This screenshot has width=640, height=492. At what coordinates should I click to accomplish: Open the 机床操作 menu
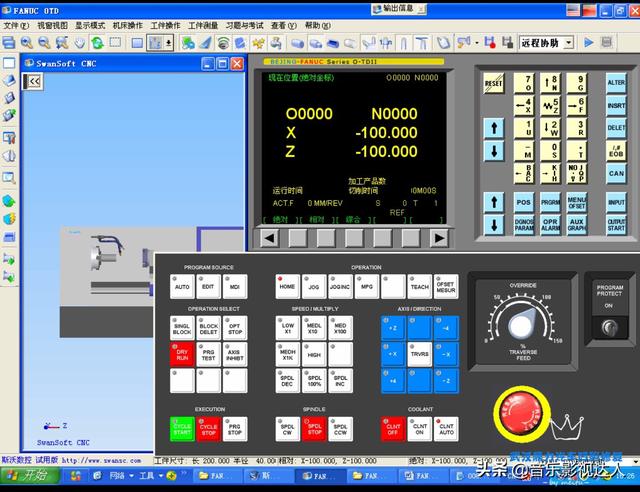click(x=127, y=25)
